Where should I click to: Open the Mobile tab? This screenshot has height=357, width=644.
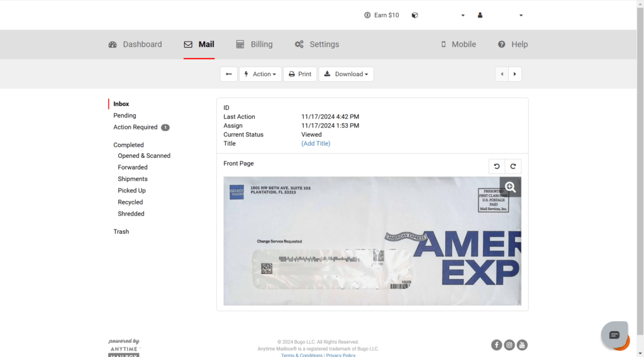(x=458, y=45)
